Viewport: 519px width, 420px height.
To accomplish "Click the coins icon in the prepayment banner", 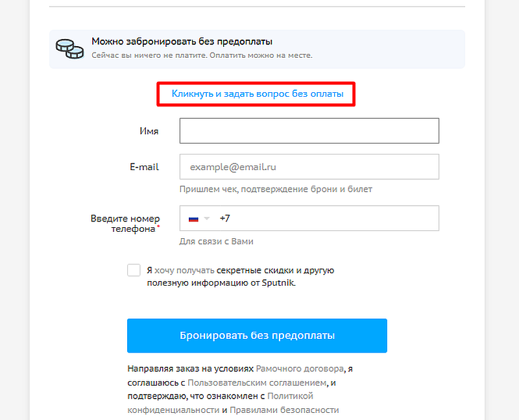I will coord(69,48).
